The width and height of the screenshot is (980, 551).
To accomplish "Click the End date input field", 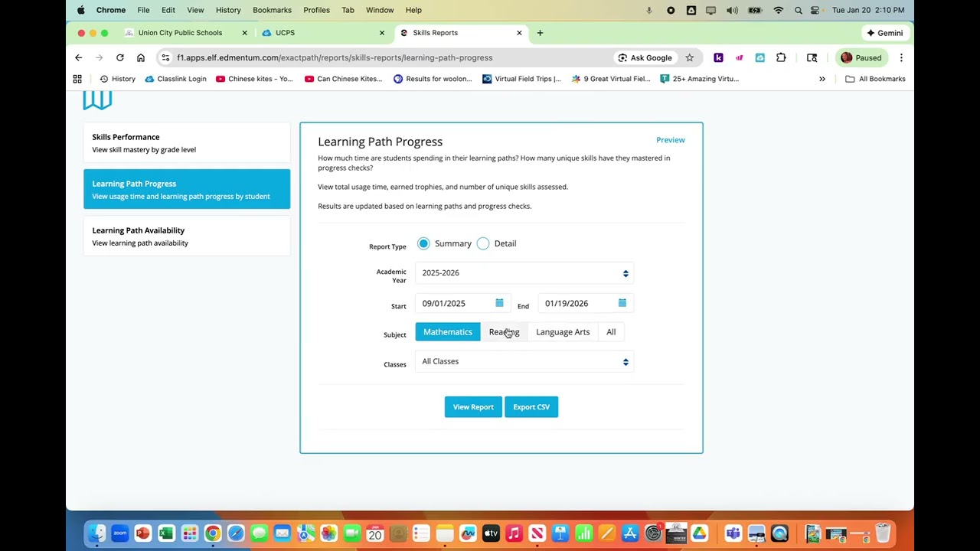I will tap(586, 304).
